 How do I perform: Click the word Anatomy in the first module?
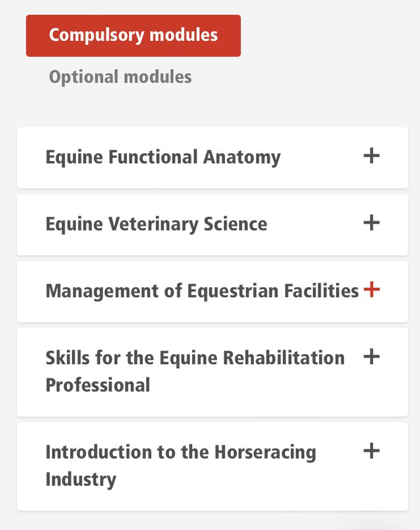point(241,158)
